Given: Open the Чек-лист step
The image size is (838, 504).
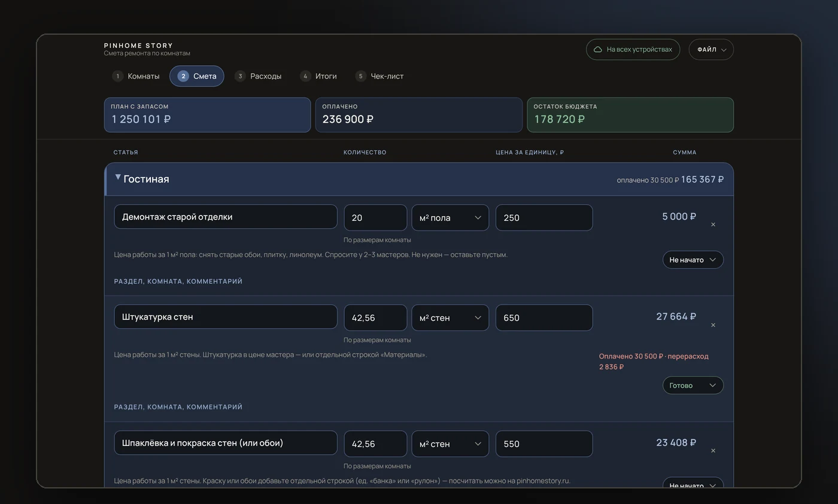Looking at the screenshot, I should pyautogui.click(x=379, y=76).
